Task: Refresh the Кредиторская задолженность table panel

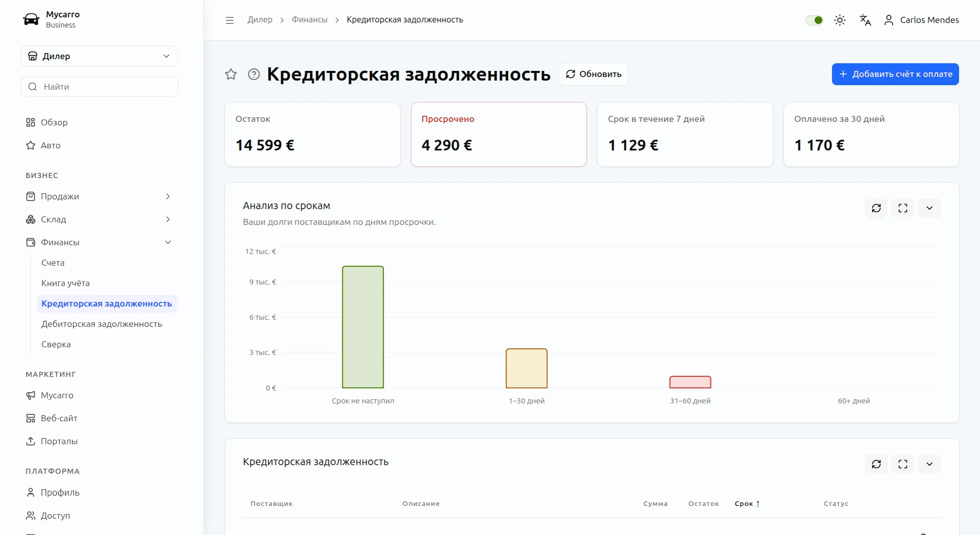Action: pos(876,464)
